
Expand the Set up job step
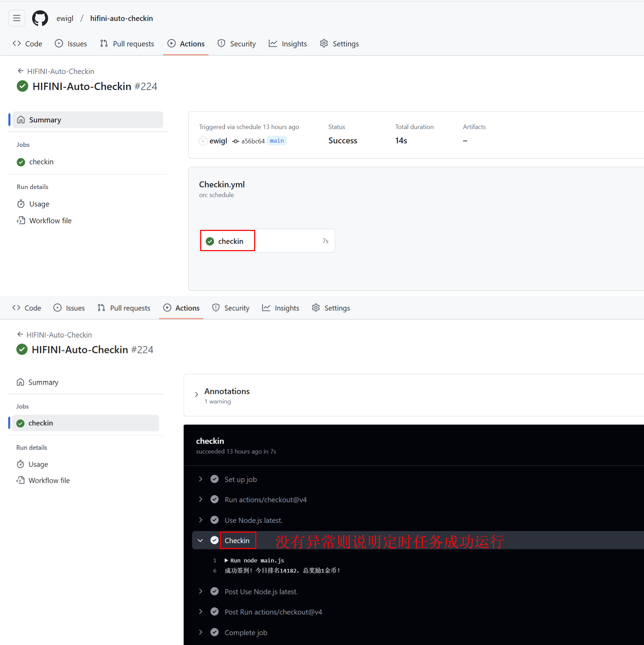tap(200, 479)
